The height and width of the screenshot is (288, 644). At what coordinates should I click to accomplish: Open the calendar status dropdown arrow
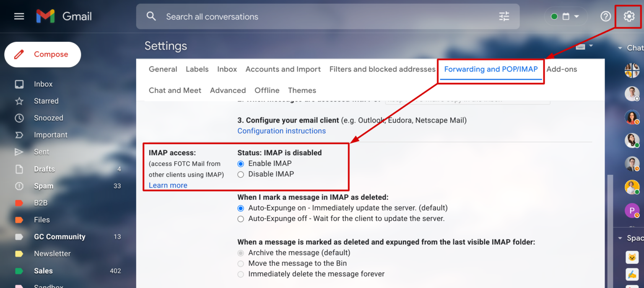click(575, 16)
